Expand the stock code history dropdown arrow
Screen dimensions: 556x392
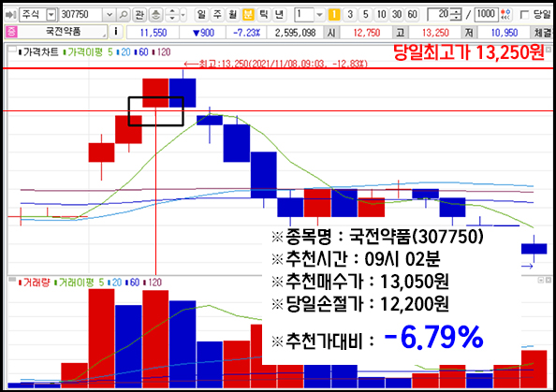tap(110, 15)
